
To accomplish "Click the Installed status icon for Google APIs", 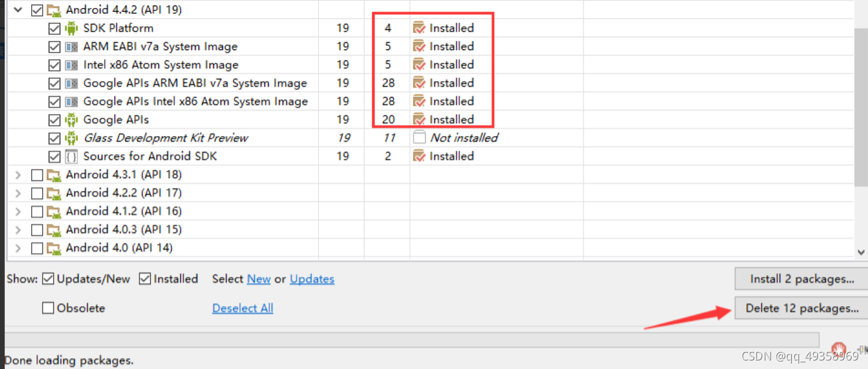I will click(419, 120).
